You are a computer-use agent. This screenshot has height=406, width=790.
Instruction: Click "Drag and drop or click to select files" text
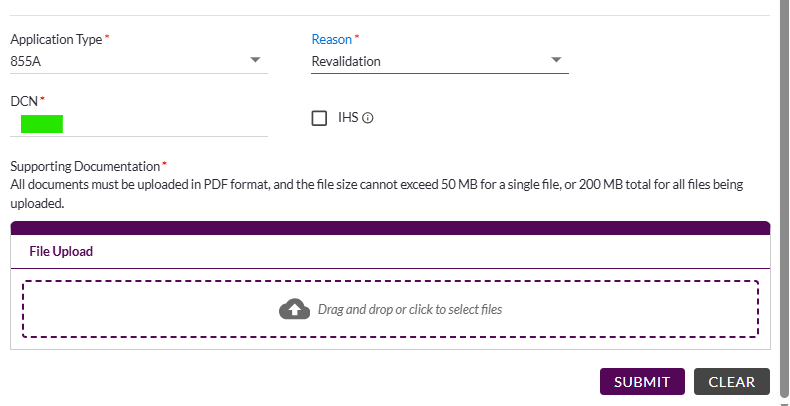pyautogui.click(x=410, y=309)
